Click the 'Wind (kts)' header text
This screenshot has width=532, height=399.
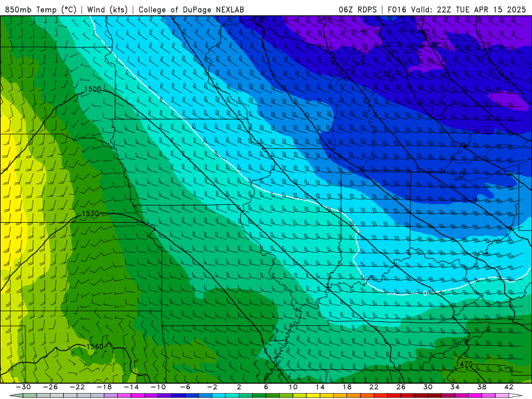coord(107,9)
